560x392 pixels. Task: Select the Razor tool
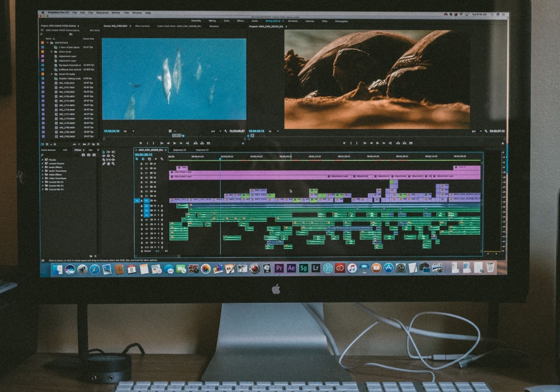(104, 160)
